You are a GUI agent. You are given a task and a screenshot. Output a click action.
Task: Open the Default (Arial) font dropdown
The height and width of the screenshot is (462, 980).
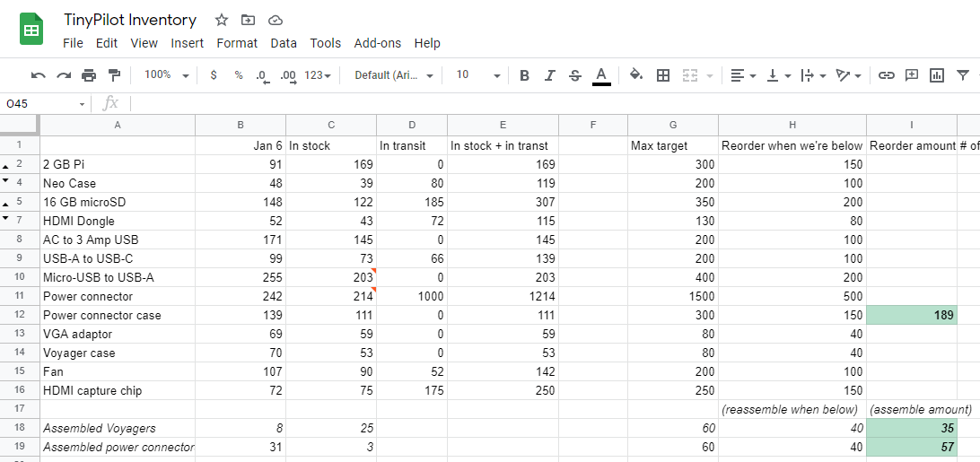[394, 75]
